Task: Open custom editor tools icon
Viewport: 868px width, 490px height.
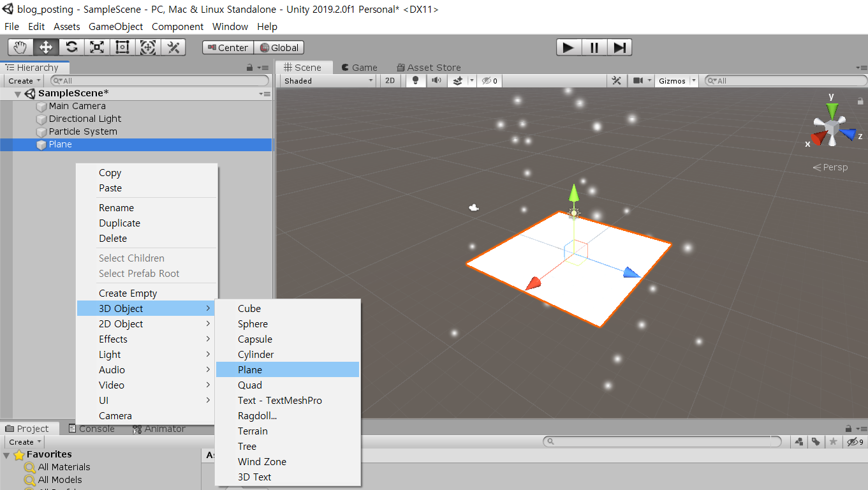Action: pos(173,47)
